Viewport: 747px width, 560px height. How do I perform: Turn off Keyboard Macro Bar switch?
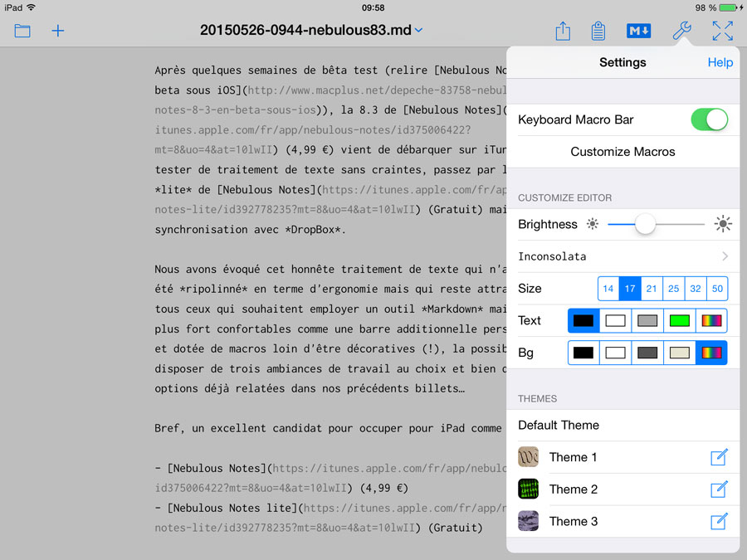click(710, 119)
